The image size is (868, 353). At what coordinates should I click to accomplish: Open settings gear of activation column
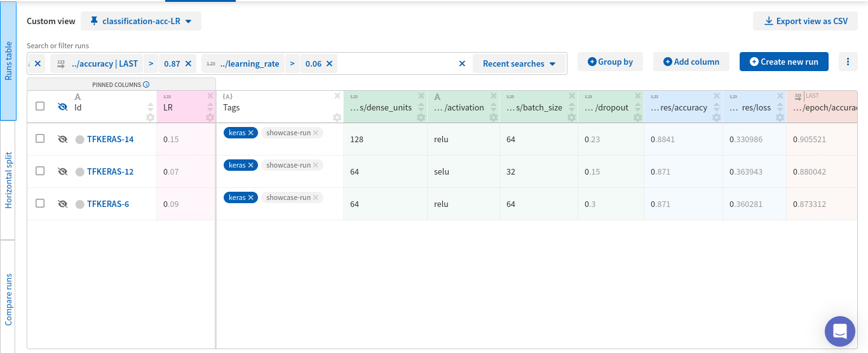click(494, 117)
